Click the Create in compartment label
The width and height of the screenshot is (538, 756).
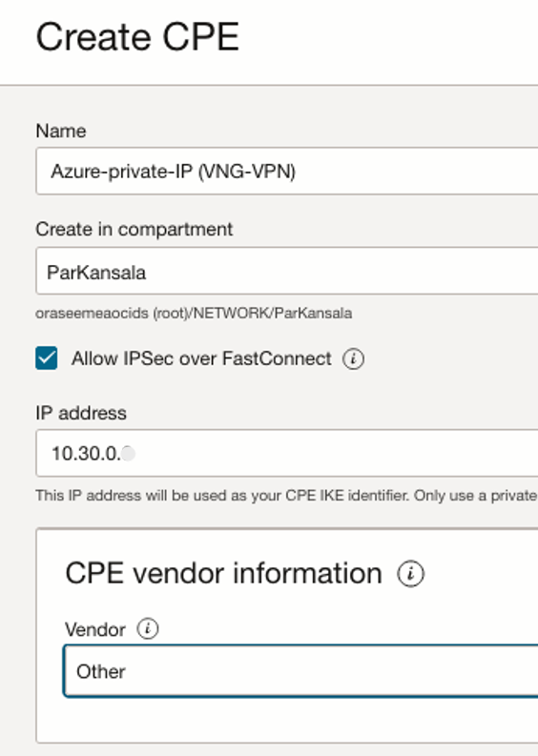pyautogui.click(x=134, y=229)
